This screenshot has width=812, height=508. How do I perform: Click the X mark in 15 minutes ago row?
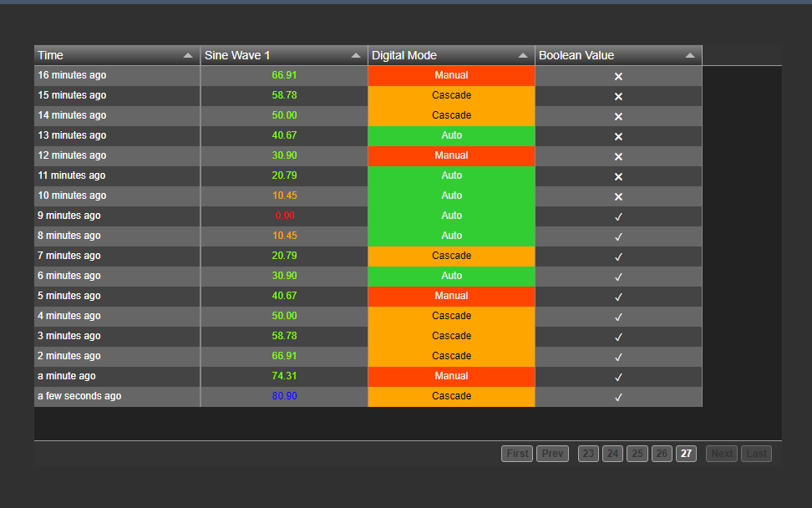pyautogui.click(x=618, y=96)
